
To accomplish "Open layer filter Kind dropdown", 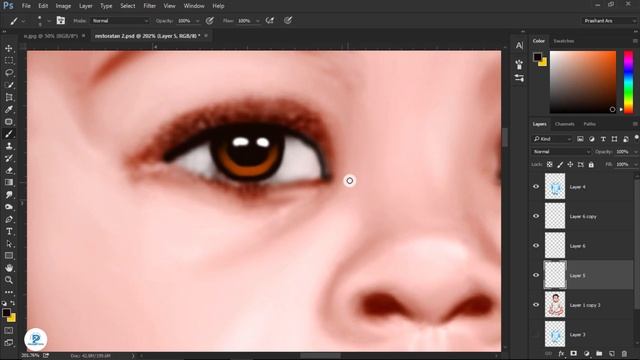I will point(552,139).
